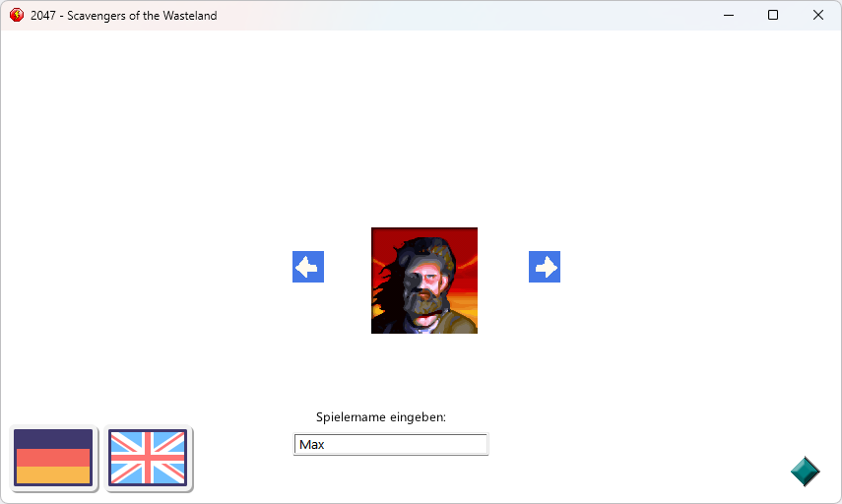Close the Scavengers of the Wasteland window
Image resolution: width=842 pixels, height=504 pixels.
(x=818, y=16)
